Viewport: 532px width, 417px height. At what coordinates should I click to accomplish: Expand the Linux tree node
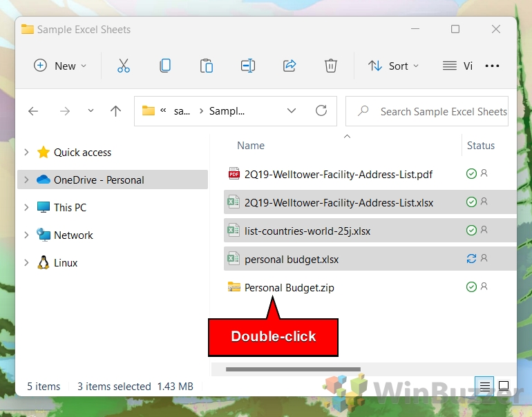pos(26,262)
